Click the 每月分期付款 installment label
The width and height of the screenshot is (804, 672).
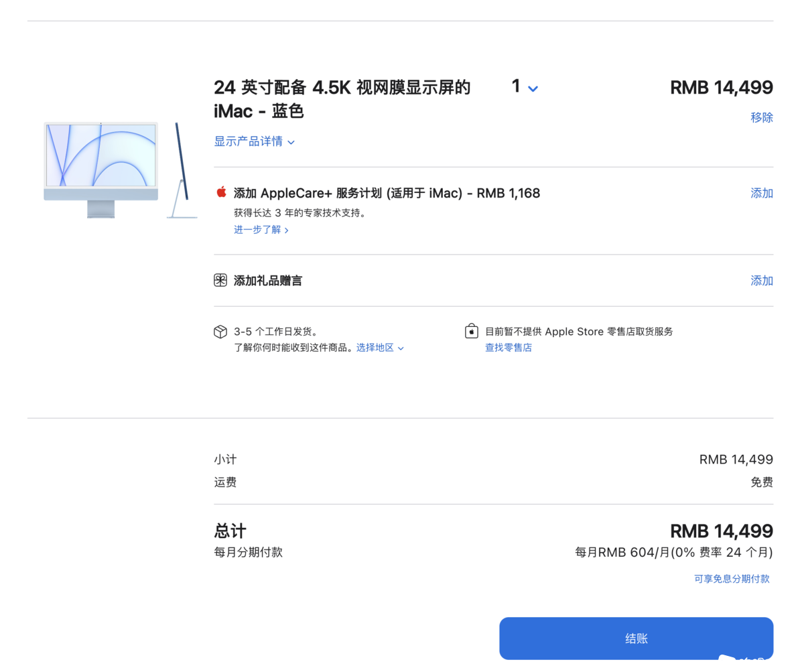click(x=248, y=553)
